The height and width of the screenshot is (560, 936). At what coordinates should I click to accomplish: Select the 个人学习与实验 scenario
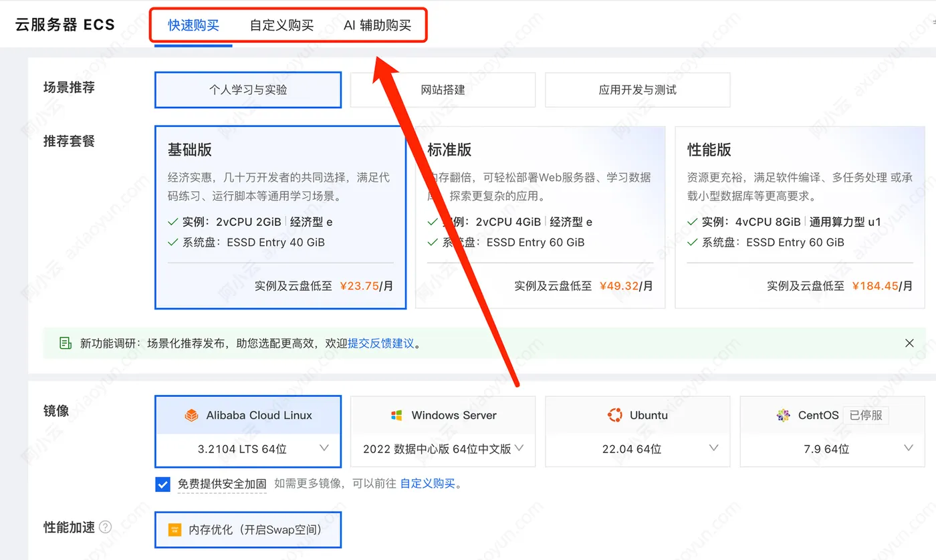(248, 90)
